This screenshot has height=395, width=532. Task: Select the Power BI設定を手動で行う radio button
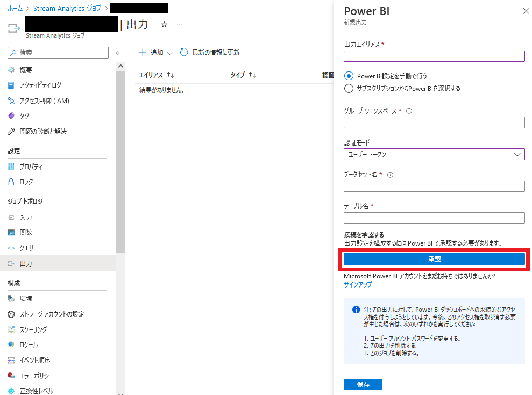[349, 76]
